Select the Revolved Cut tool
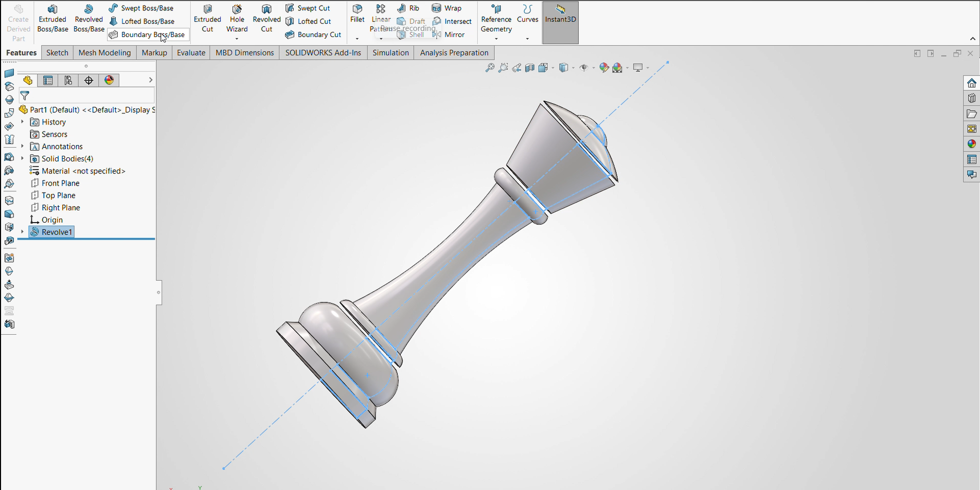 click(x=266, y=19)
